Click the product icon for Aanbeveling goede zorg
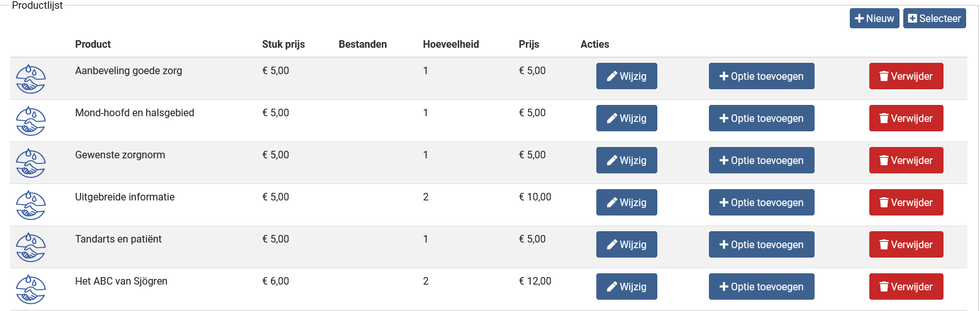This screenshot has height=311, width=980. [x=31, y=79]
